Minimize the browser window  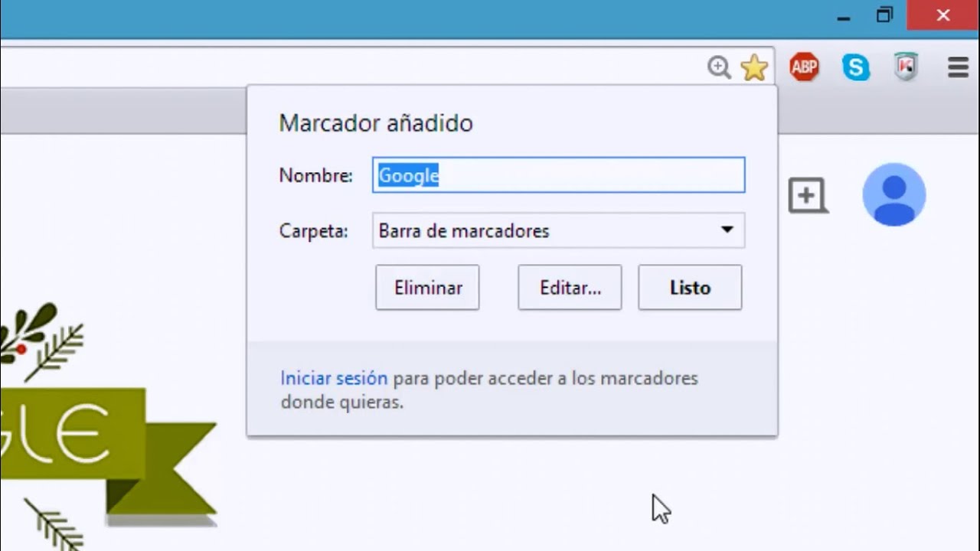(843, 15)
